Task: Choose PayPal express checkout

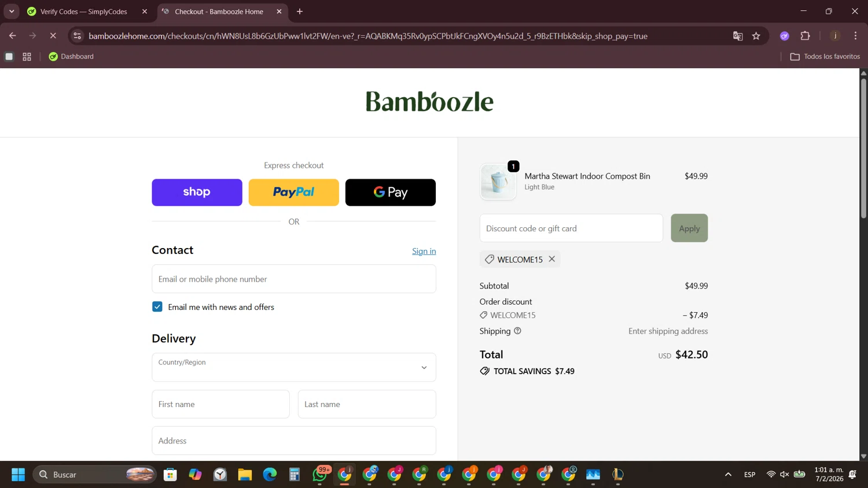Action: [x=294, y=193]
